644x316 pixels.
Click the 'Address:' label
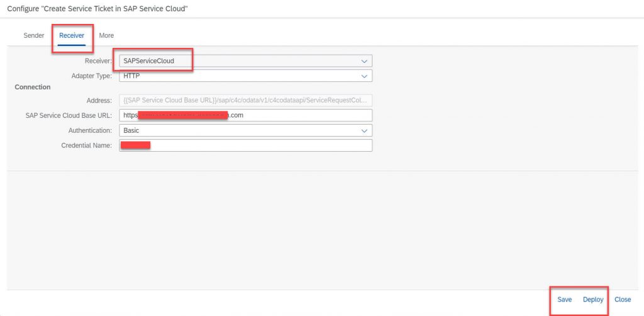click(x=99, y=100)
